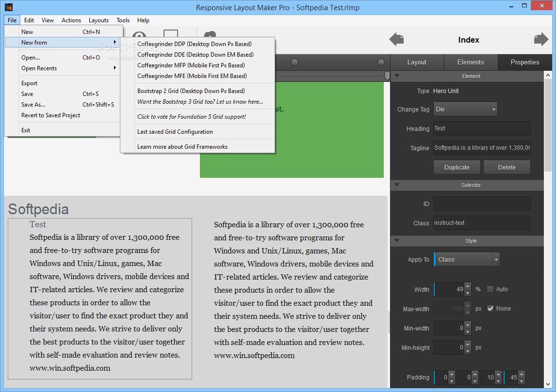Screen dimensions: 556x392
Task: Increase the Padding value showing 10
Action: [498, 374]
